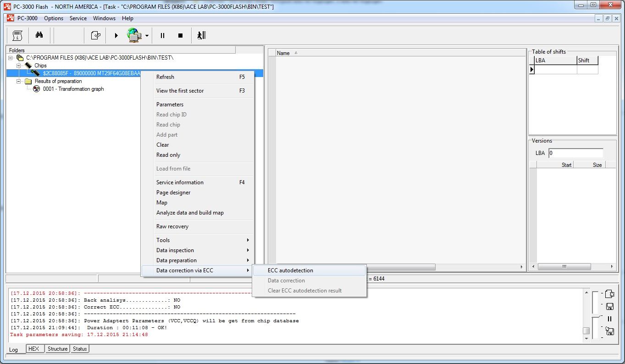Click the PC-3000 icon in the menu bar
625x364 pixels.
coord(11,18)
